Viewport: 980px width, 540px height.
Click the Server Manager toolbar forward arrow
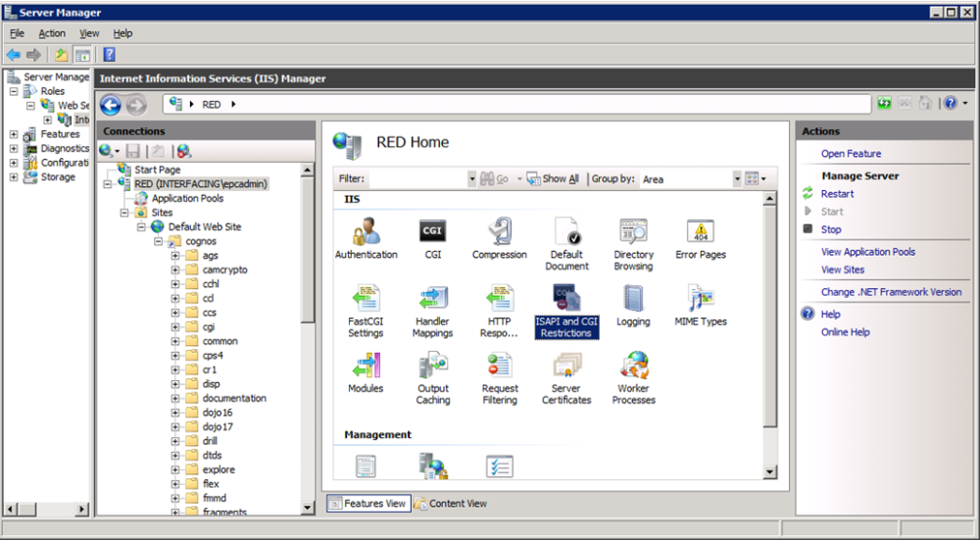click(x=33, y=55)
